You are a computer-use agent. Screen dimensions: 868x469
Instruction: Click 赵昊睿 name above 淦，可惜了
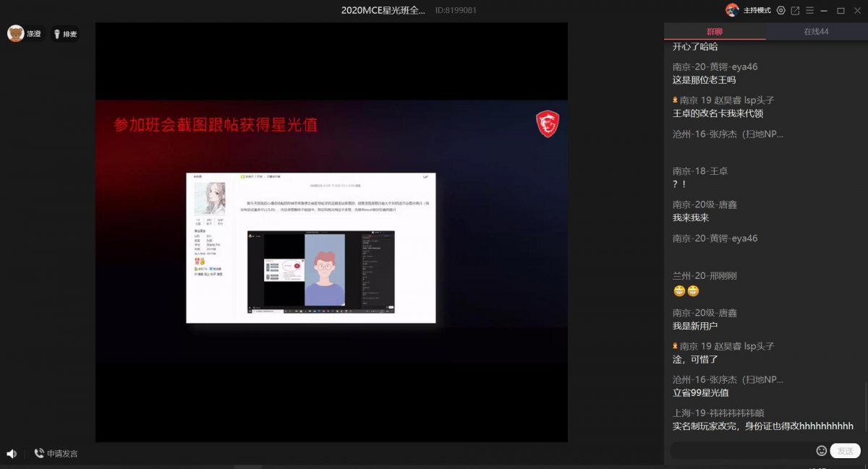pos(727,346)
